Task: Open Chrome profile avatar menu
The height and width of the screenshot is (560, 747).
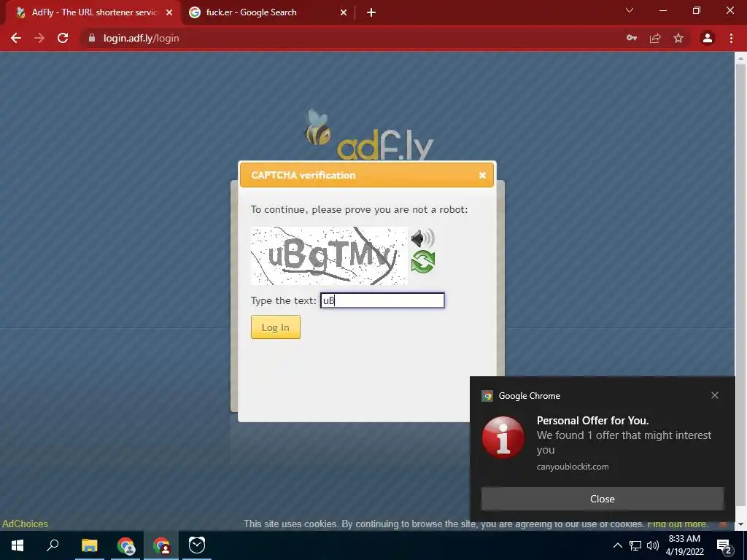Action: point(708,38)
